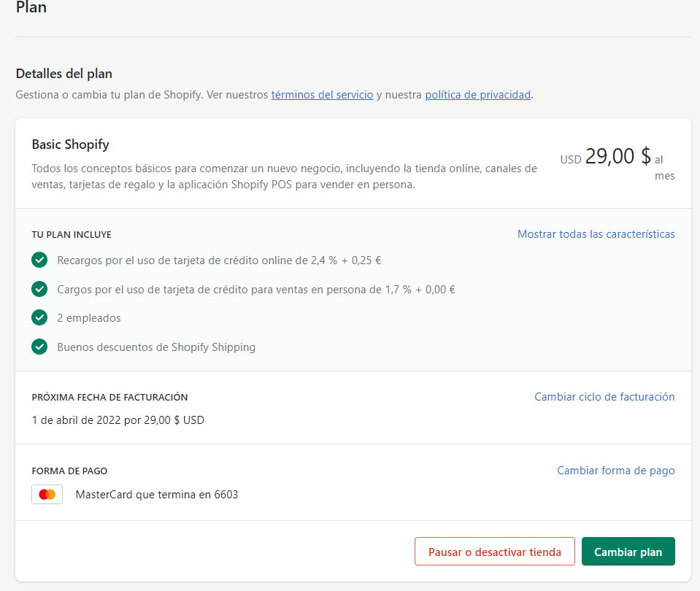Click the checkmark next to Shopify Shipping discounts
700x591 pixels.
point(39,347)
